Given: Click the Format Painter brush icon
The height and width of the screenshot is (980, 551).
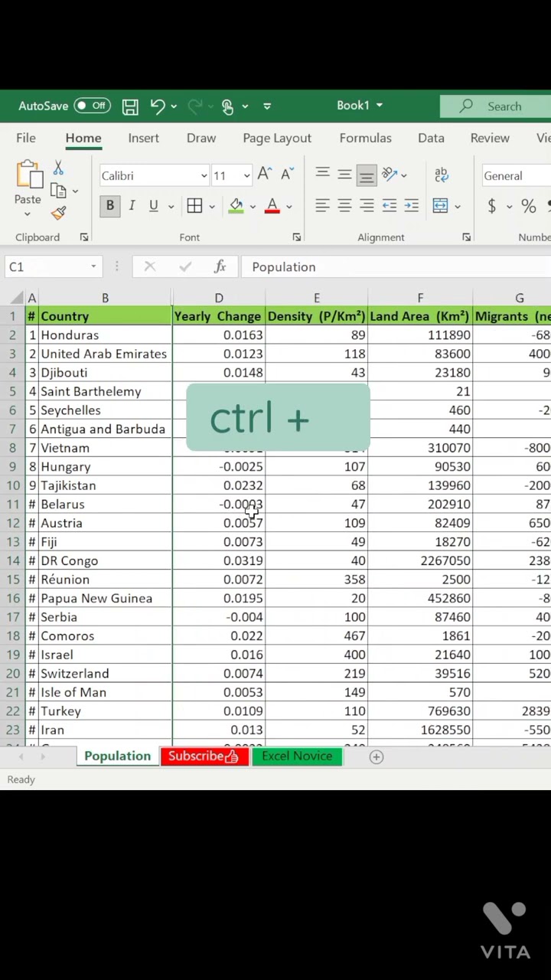Looking at the screenshot, I should [59, 213].
